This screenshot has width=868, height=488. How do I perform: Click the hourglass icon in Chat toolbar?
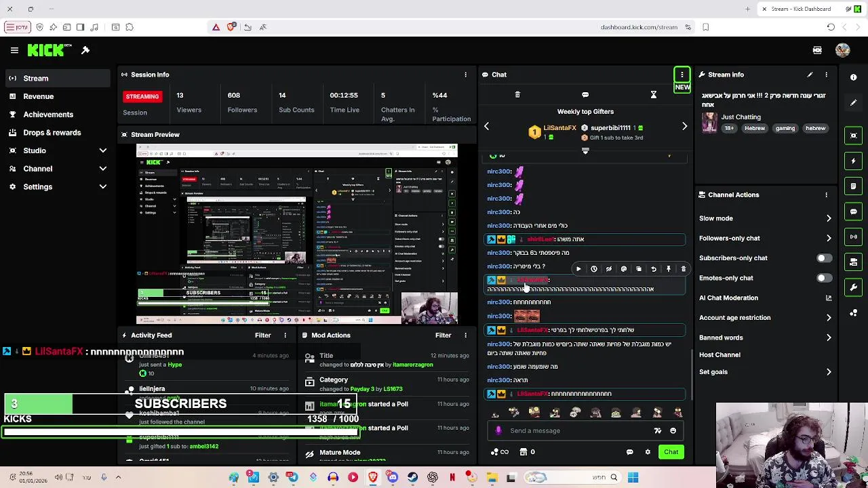click(x=654, y=95)
